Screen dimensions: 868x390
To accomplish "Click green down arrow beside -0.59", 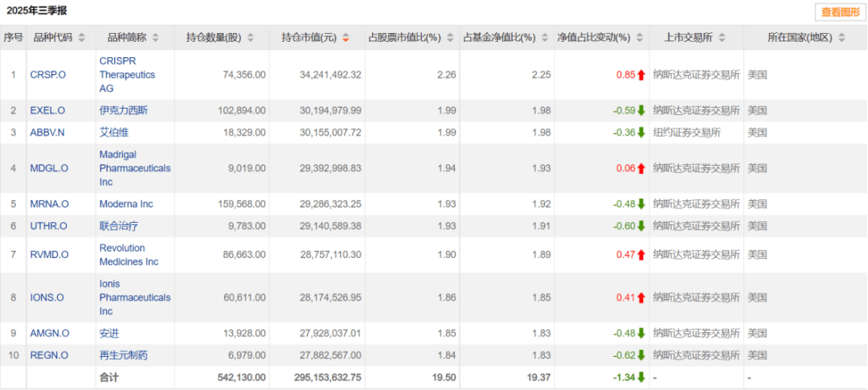I will (641, 111).
